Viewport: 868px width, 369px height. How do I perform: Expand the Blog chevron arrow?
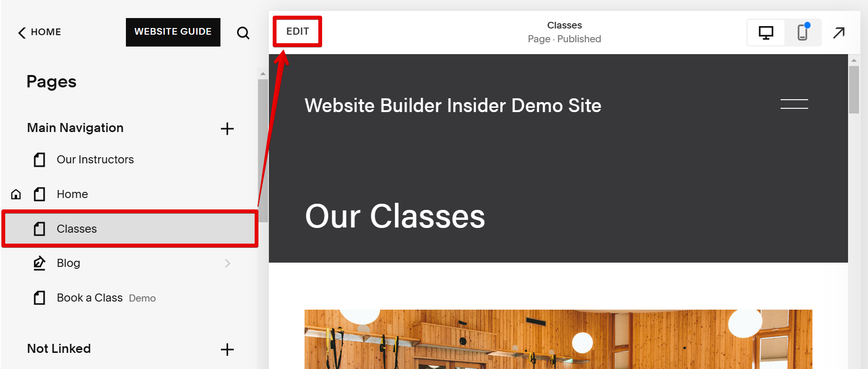pyautogui.click(x=228, y=263)
